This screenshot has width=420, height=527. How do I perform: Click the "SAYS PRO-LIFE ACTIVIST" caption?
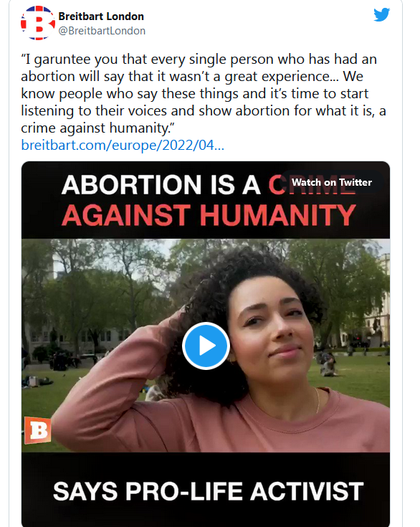point(209,491)
